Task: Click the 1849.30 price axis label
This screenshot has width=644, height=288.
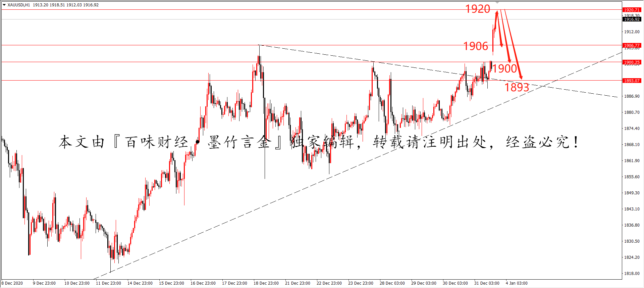Action: tap(632, 193)
